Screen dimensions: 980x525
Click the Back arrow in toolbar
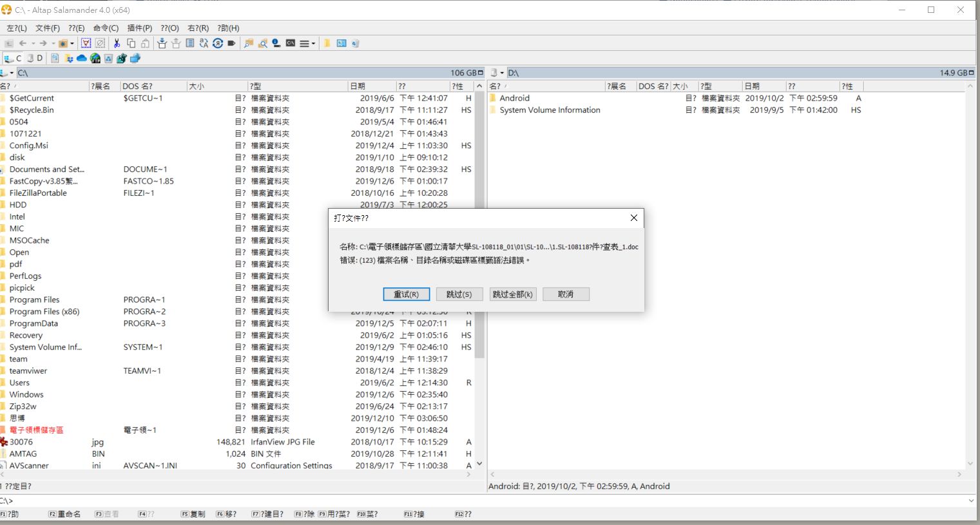23,43
